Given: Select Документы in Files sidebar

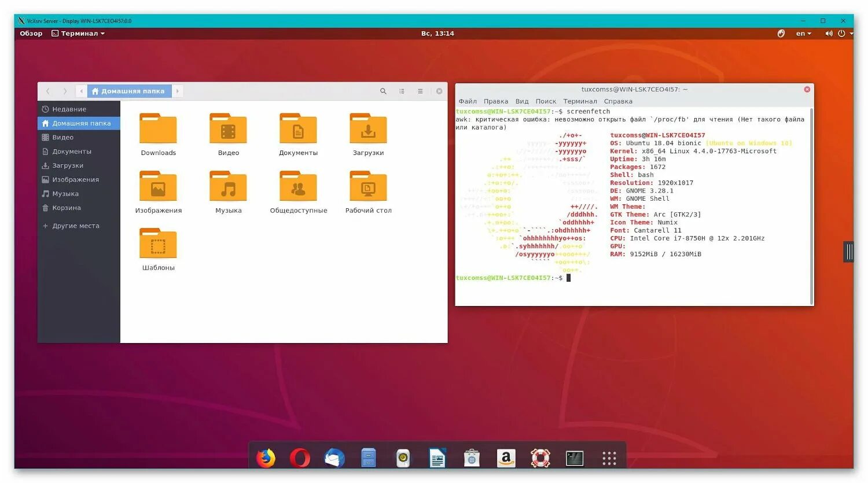Looking at the screenshot, I should [x=79, y=152].
